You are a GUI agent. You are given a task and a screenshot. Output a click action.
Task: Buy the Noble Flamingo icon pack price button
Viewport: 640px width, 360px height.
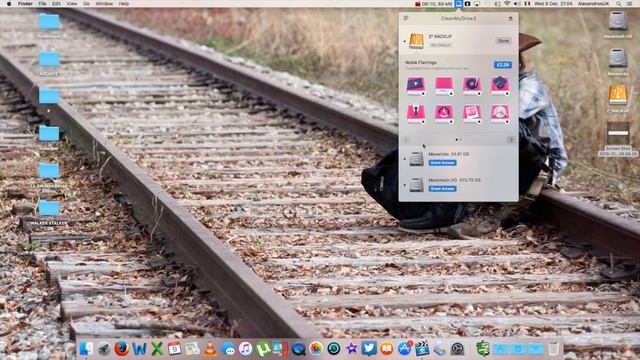click(502, 65)
